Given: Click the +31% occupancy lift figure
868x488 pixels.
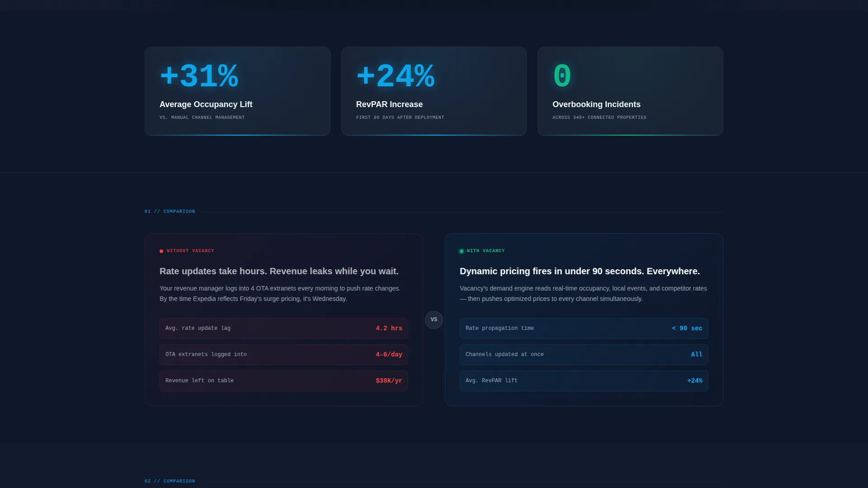Looking at the screenshot, I should pyautogui.click(x=199, y=76).
